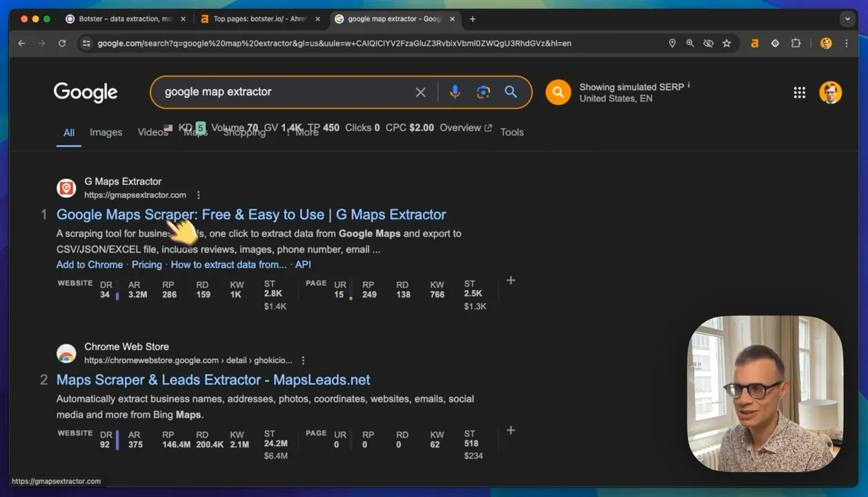Screen dimensions: 868x497
Task: Submit search with the blue magnifier icon
Action: pyautogui.click(x=511, y=92)
